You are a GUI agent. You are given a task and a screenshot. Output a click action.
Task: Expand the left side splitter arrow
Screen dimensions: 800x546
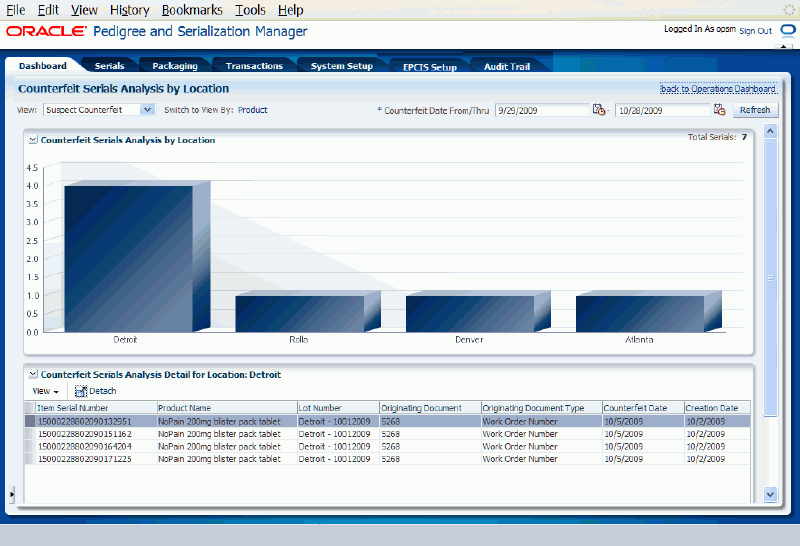[12, 494]
